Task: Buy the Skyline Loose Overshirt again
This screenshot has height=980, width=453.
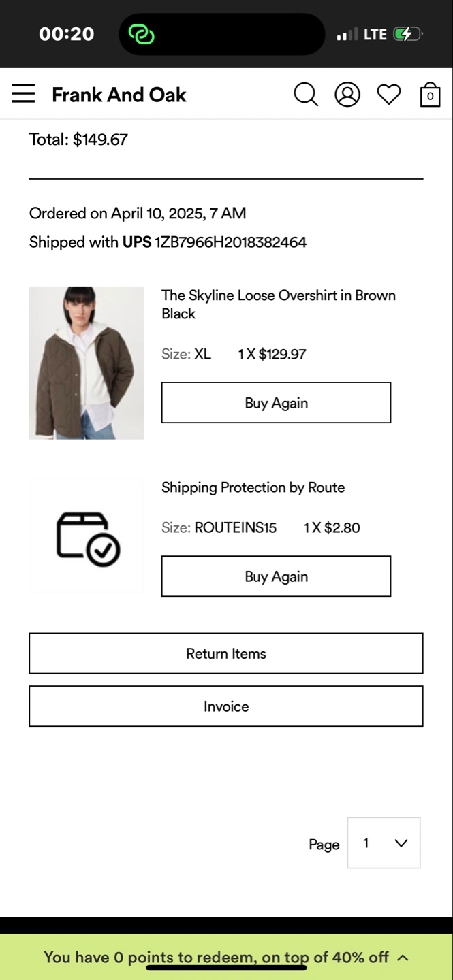Action: [276, 403]
